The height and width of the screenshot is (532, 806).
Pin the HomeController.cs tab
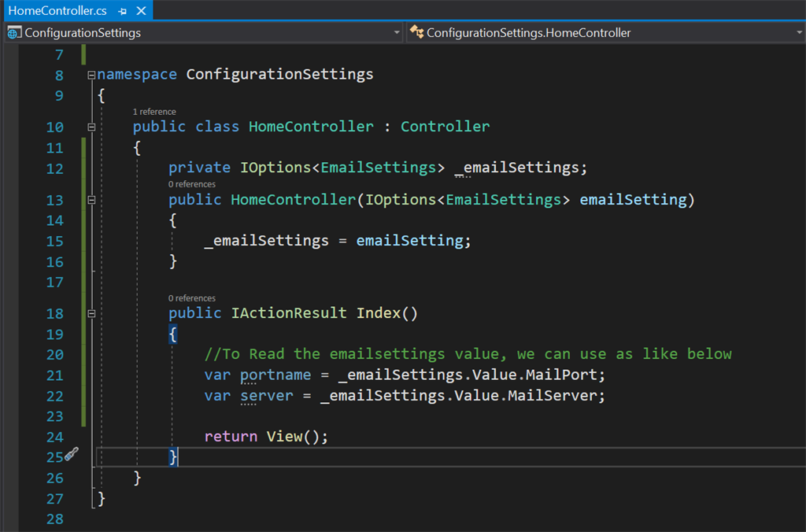click(122, 11)
